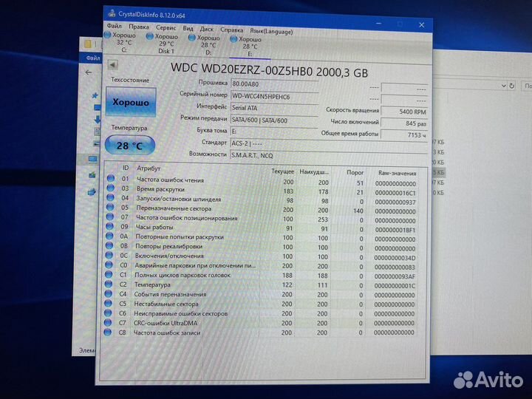
Task: Click the previous disk arrow button
Action: (x=112, y=64)
